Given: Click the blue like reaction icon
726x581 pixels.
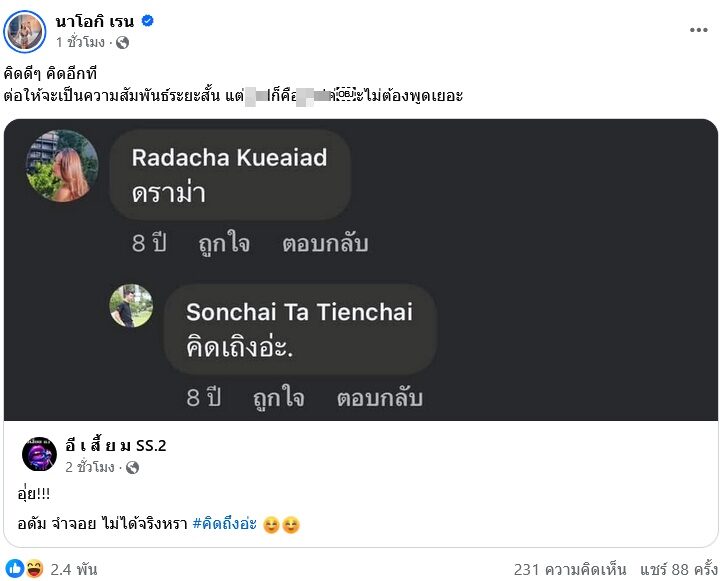Looking at the screenshot, I should tap(15, 569).
